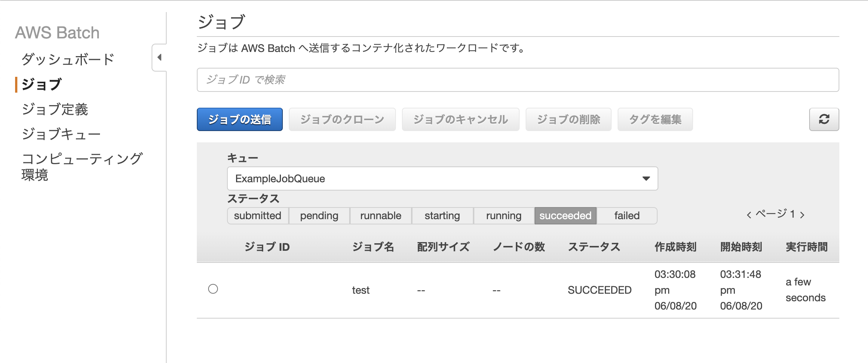Open the ダッシュボード sidebar item
The image size is (868, 363).
[68, 59]
